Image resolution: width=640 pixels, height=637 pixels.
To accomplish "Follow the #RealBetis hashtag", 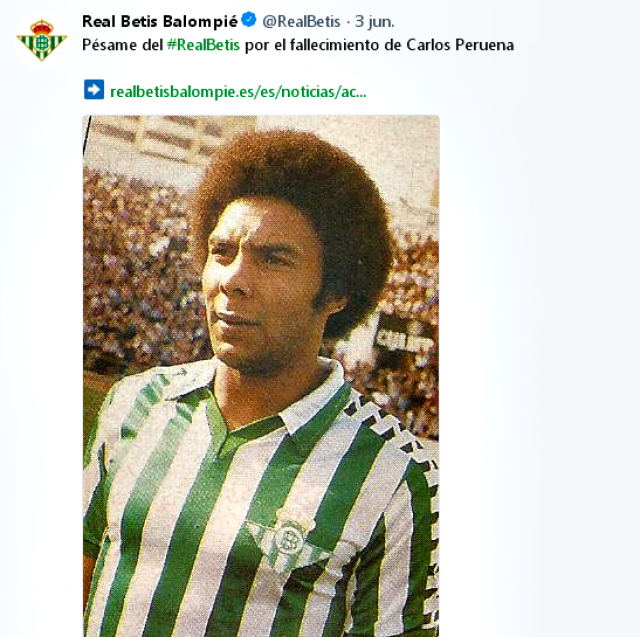I will point(203,45).
